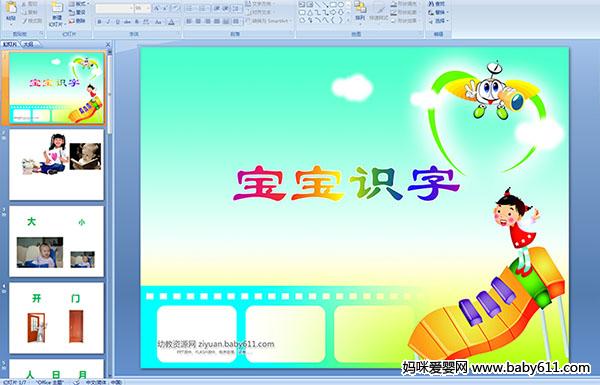
Task: Click the Find (查找) binoculars icon
Action: (x=431, y=4)
